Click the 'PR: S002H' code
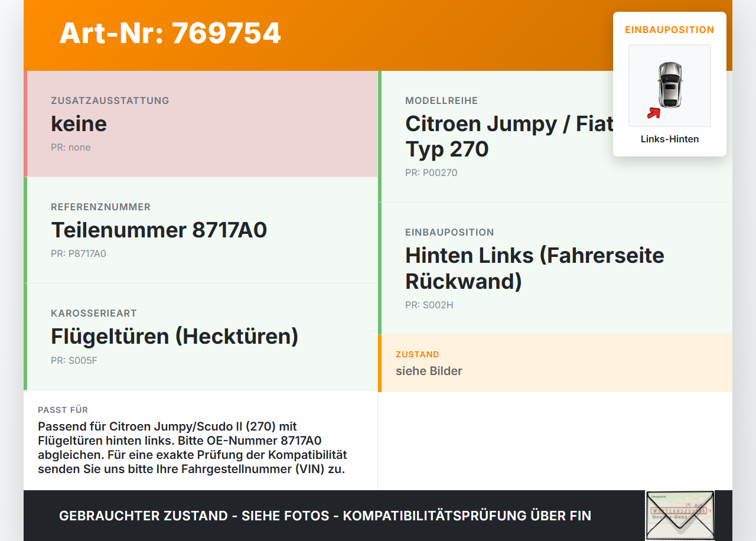The height and width of the screenshot is (541, 756). coord(429,305)
